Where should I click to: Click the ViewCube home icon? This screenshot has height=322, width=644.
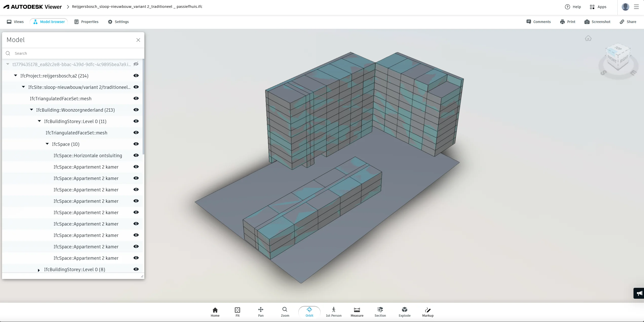[x=588, y=38]
